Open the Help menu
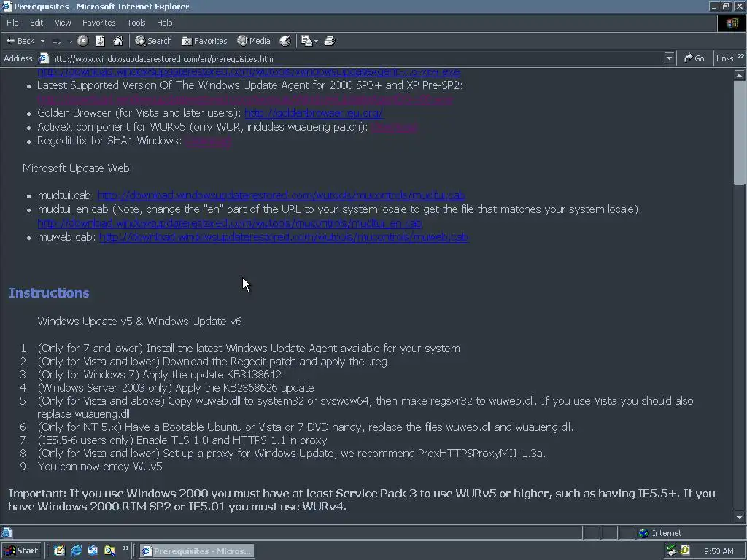Screen dimensions: 747x560 coord(164,23)
